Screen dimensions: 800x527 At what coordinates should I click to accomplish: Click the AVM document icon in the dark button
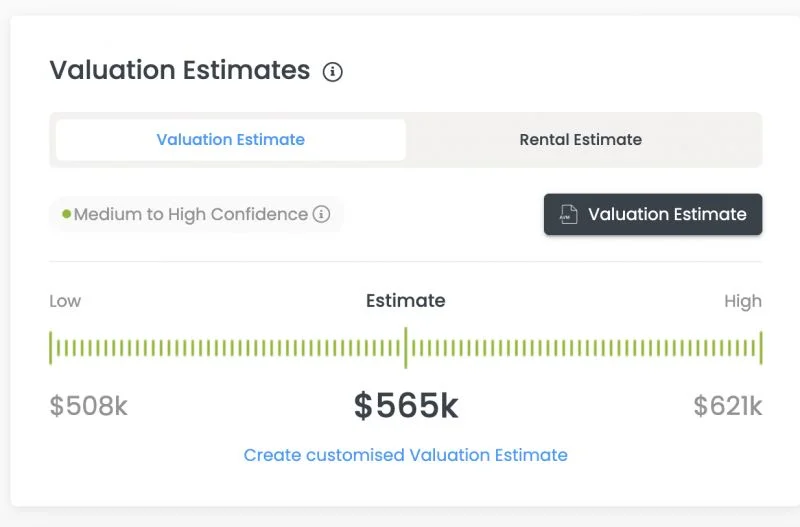pyautogui.click(x=568, y=214)
